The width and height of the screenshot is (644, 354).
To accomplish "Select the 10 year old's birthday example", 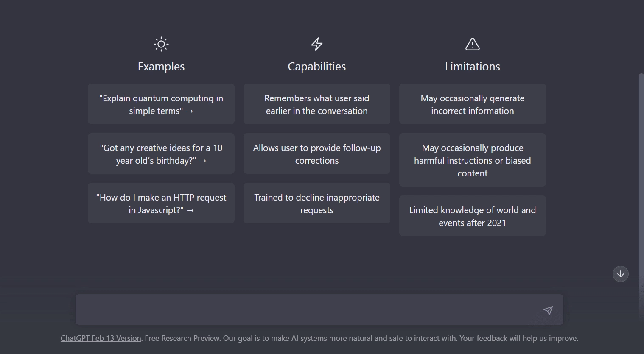I will [161, 153].
